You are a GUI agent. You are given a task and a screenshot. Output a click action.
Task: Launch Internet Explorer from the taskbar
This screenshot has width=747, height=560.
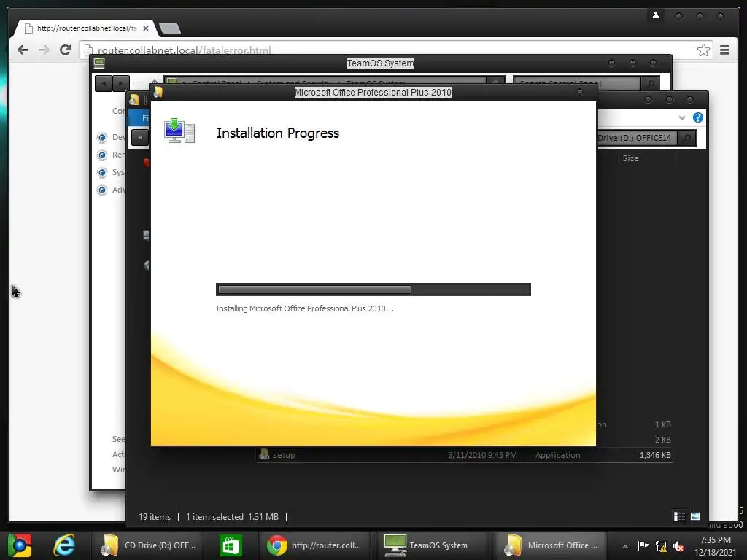[x=64, y=545]
